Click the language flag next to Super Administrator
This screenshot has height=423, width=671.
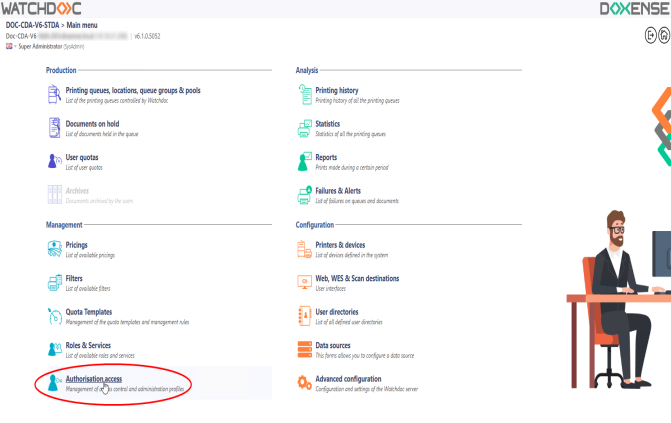(9, 47)
